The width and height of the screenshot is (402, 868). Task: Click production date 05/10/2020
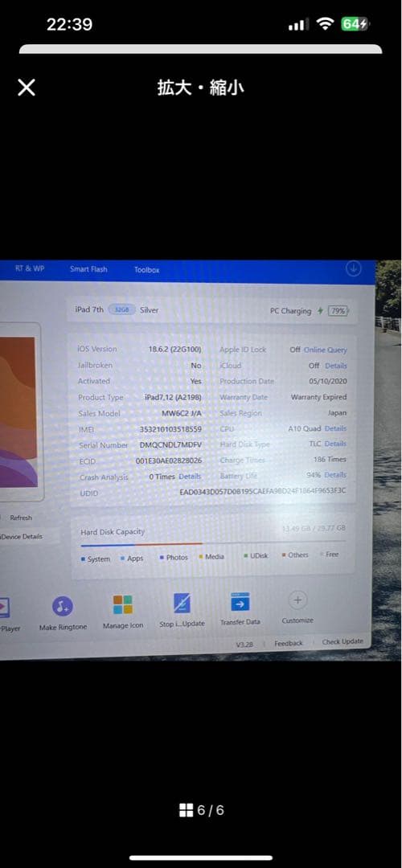click(328, 382)
